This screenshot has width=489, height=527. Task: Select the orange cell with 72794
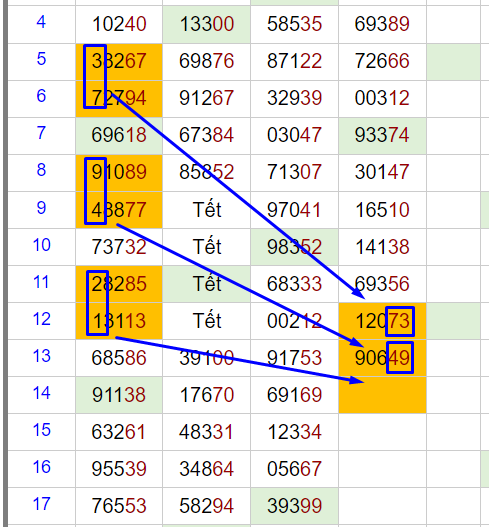(119, 99)
